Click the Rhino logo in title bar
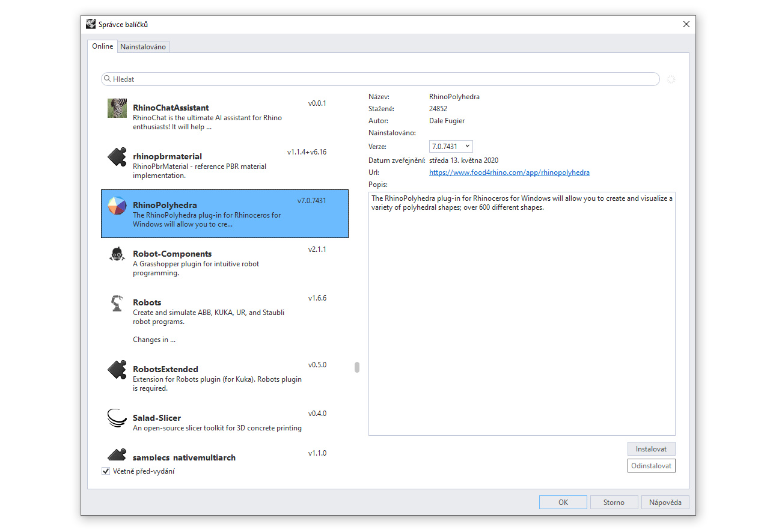Image resolution: width=779 pixels, height=532 pixels. 91,24
